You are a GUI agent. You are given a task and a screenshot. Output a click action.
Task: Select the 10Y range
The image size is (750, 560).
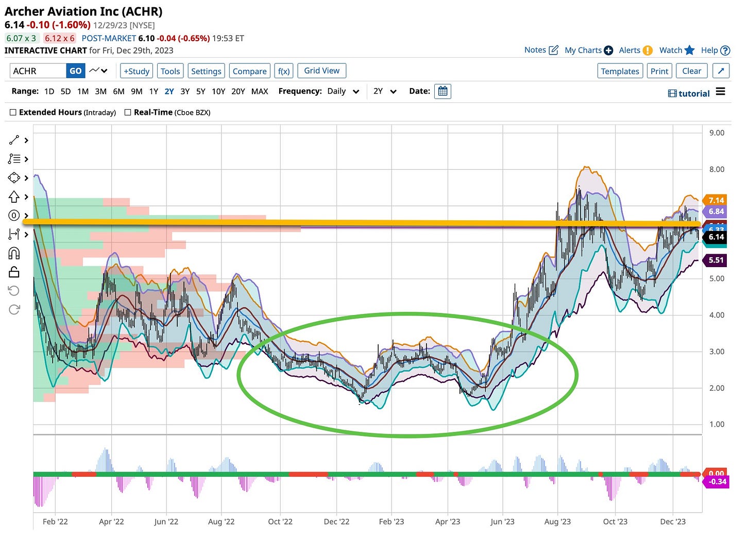click(218, 91)
